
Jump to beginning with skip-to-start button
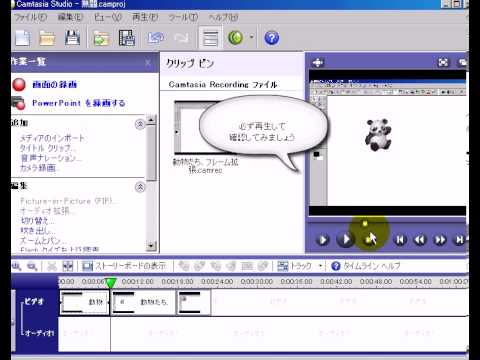(x=400, y=239)
